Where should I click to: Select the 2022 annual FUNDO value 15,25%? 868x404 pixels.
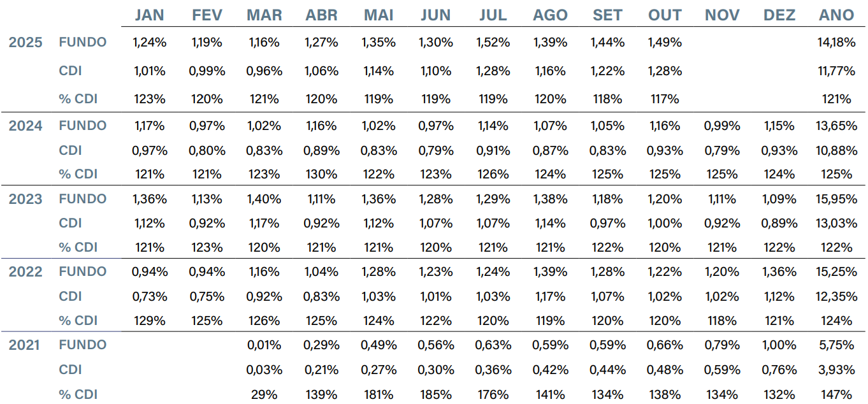click(x=836, y=271)
